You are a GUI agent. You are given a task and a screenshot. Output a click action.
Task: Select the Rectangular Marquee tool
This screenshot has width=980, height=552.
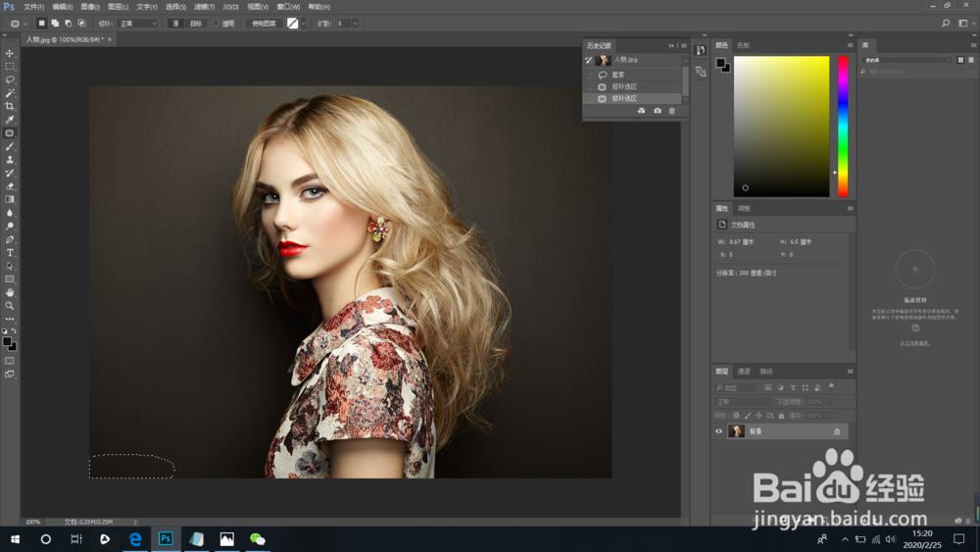click(x=10, y=67)
